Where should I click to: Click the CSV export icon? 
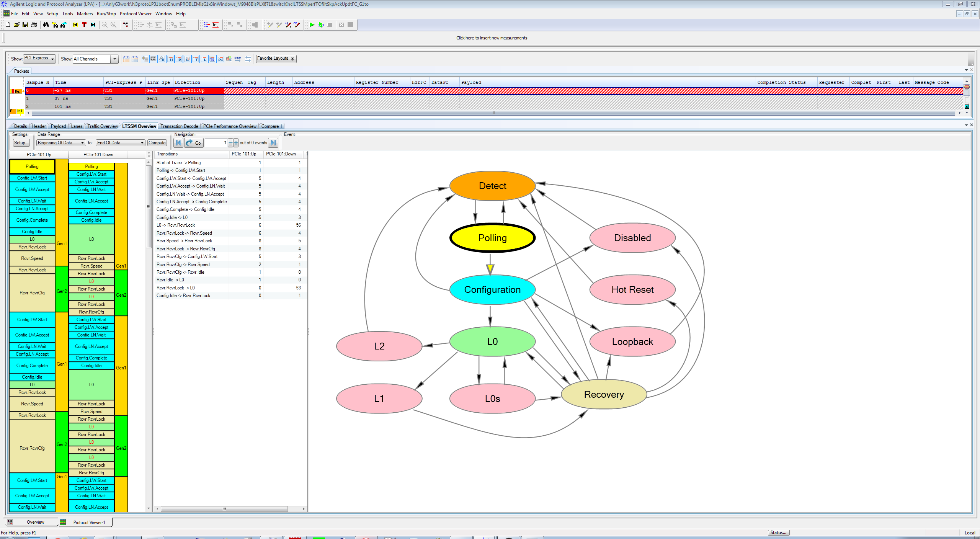(x=238, y=59)
